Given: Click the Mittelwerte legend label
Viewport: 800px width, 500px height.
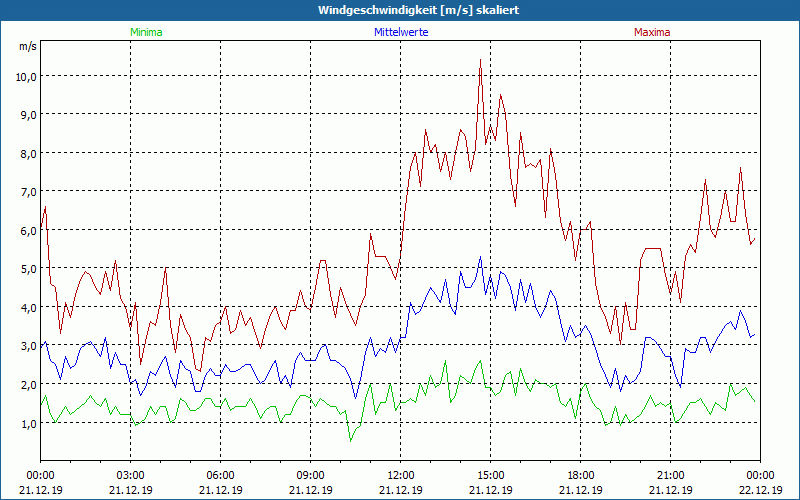Looking at the screenshot, I should coord(401,32).
